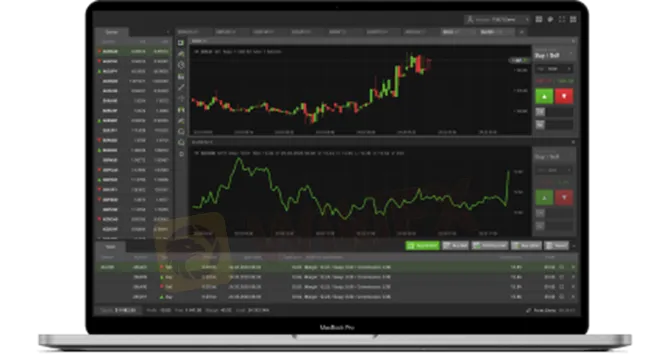
Task: Click the connection status indicator in status bar
Action: [550, 310]
